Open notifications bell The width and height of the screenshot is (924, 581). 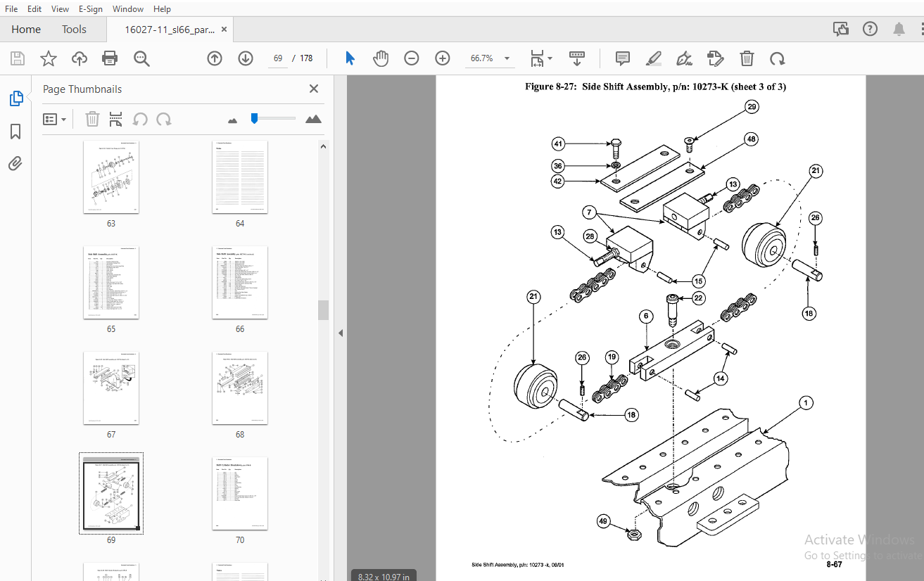(x=899, y=29)
